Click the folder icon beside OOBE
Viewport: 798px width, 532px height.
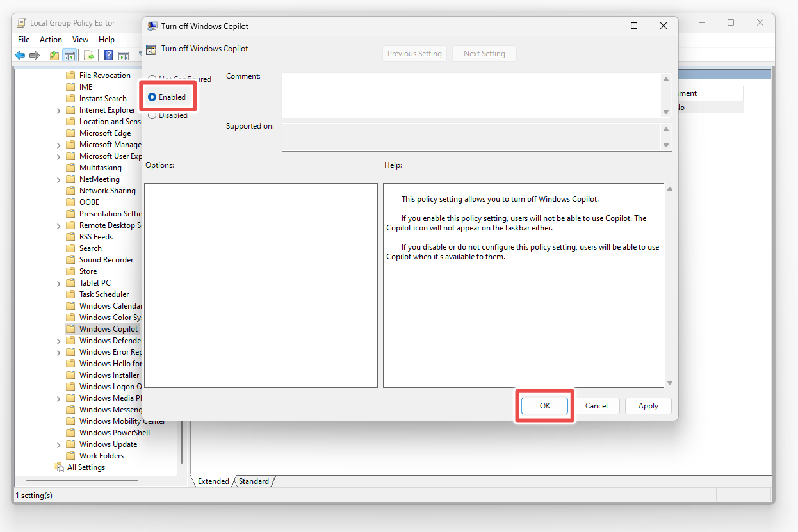pos(70,202)
